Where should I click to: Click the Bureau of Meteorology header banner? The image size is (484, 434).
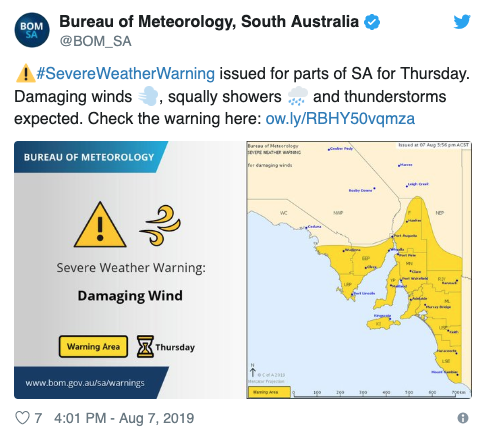point(91,157)
